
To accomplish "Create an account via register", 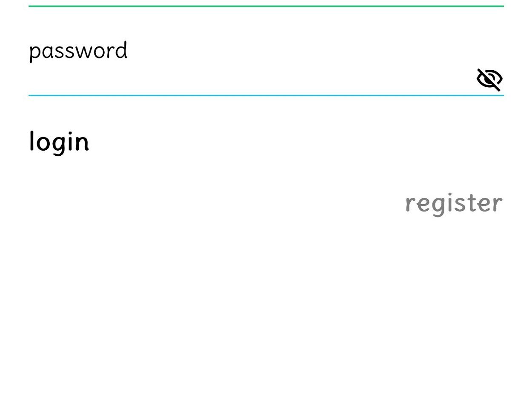I will click(x=454, y=203).
